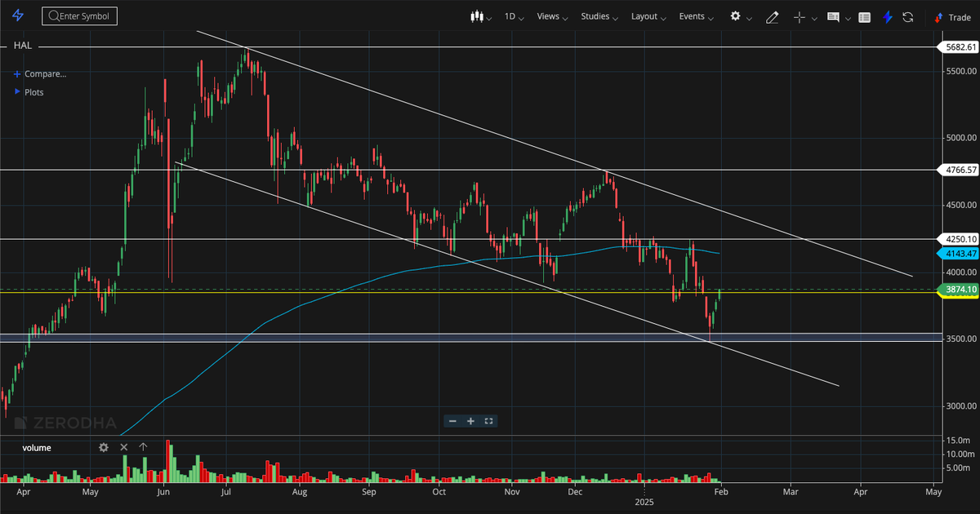Expand the Plots list
Viewport: 980px width, 514px height.
coord(29,92)
